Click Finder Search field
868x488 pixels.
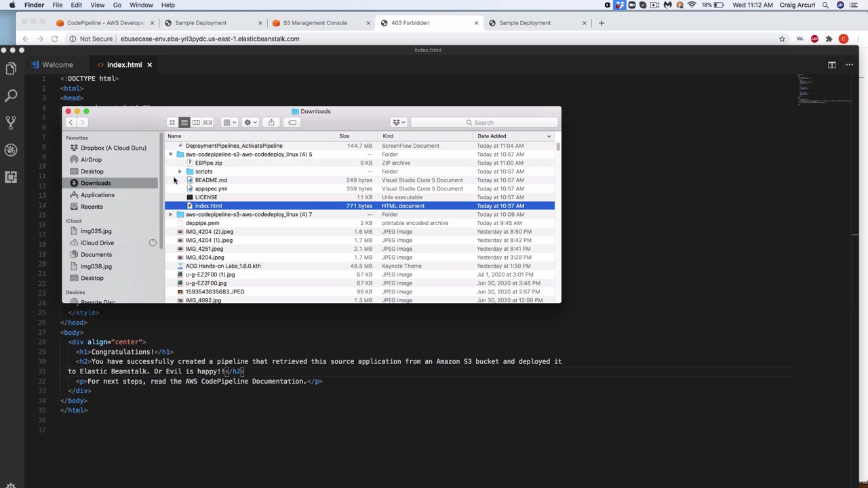[483, 123]
